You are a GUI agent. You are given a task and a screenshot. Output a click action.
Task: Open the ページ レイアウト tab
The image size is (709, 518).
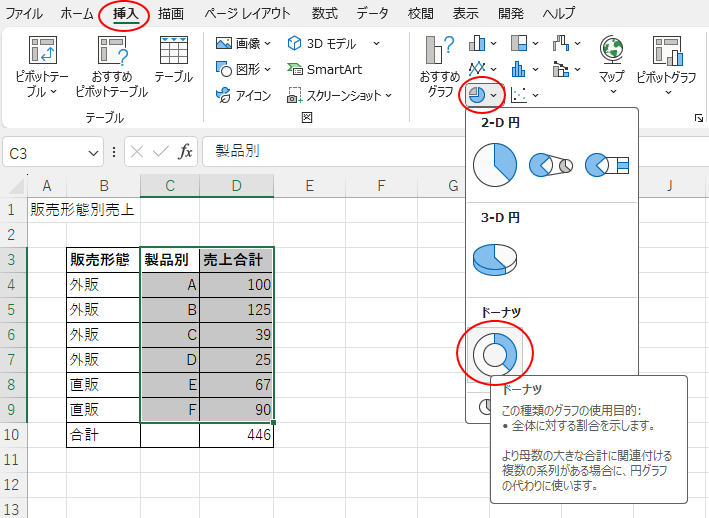(x=247, y=14)
